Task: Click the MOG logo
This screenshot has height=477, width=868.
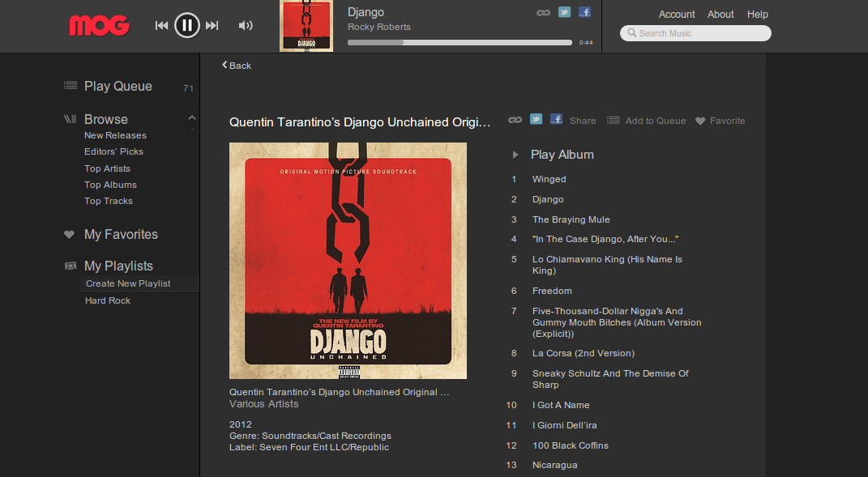Action: pos(100,25)
